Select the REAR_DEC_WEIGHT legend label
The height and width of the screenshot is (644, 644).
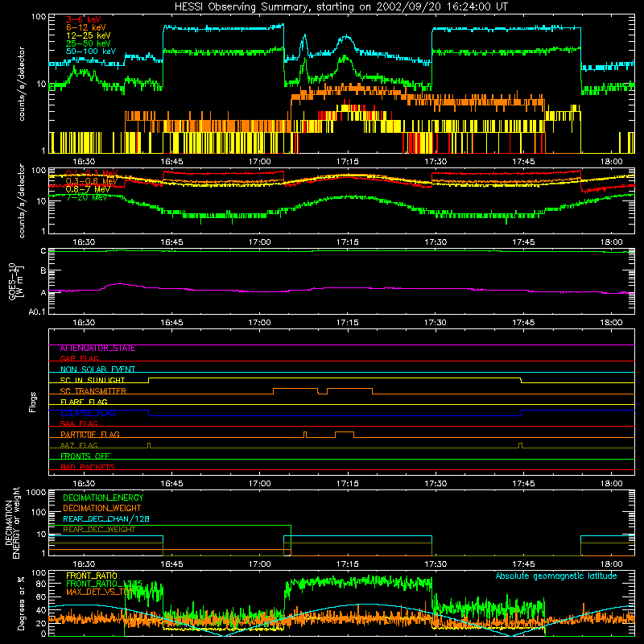click(x=99, y=530)
